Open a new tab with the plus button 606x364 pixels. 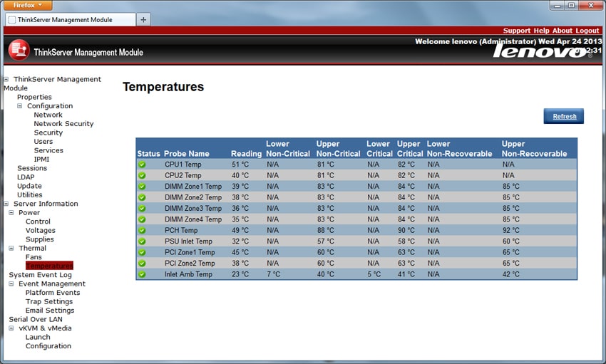(x=143, y=19)
